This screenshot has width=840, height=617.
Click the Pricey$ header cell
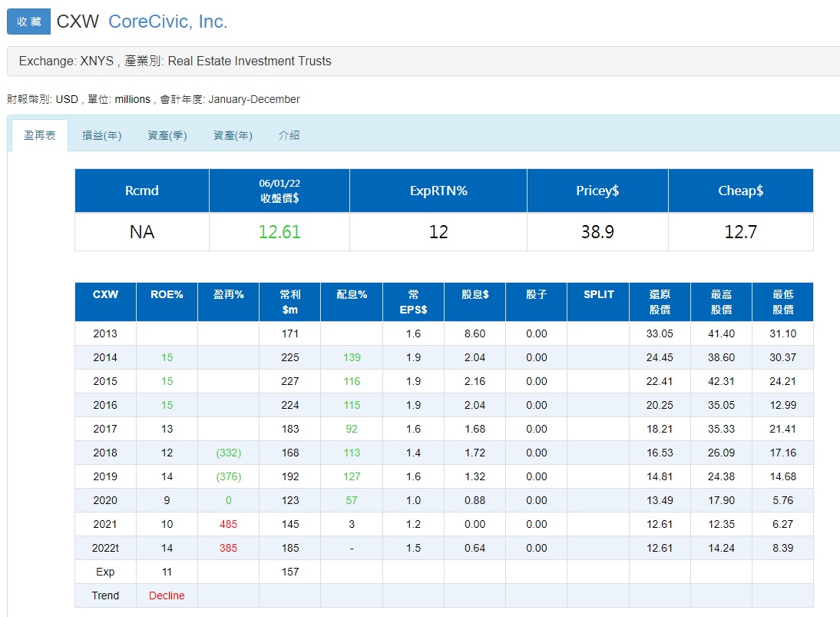pyautogui.click(x=597, y=191)
